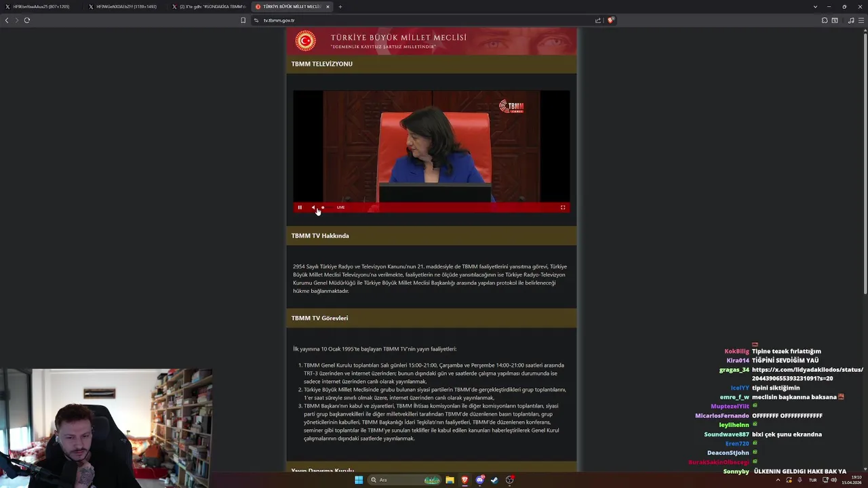Pause the TBMM TV live stream
The image size is (868, 488).
point(300,207)
